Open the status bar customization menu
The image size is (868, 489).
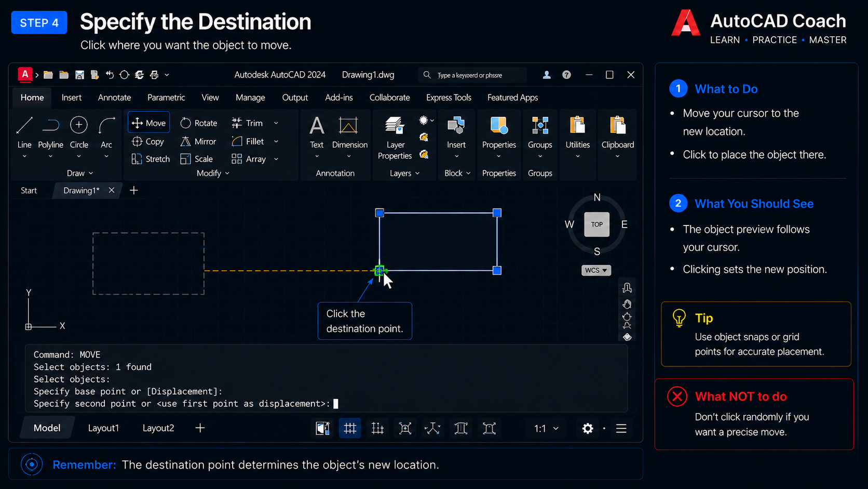click(x=621, y=428)
